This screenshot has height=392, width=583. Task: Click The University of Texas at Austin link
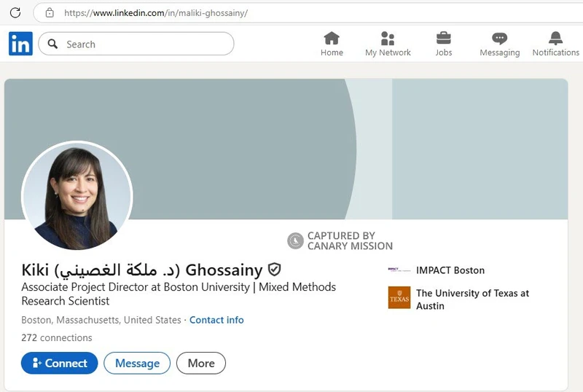pyautogui.click(x=472, y=299)
